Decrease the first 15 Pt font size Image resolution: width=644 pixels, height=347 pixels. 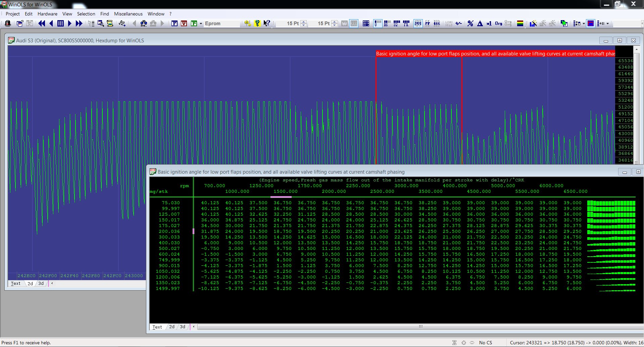pyautogui.click(x=304, y=25)
